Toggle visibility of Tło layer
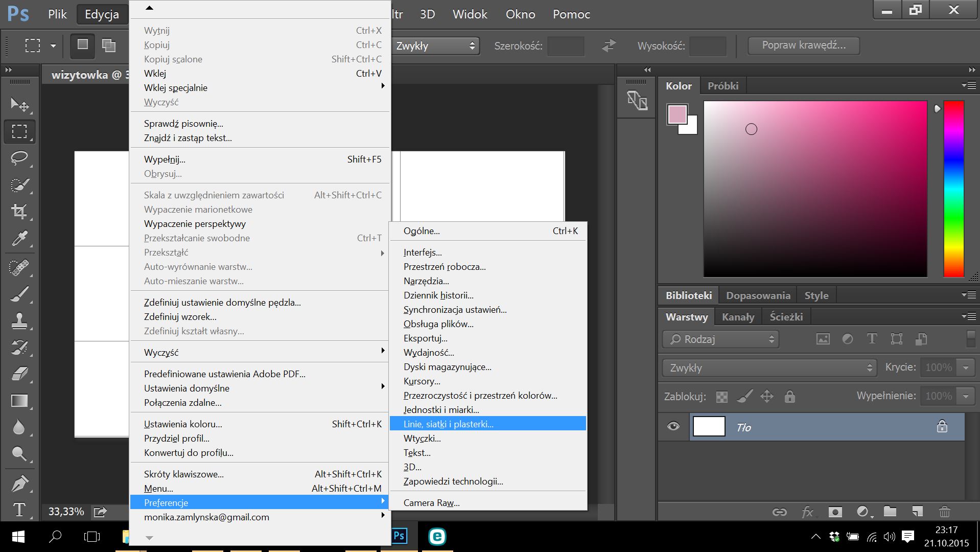 (673, 426)
